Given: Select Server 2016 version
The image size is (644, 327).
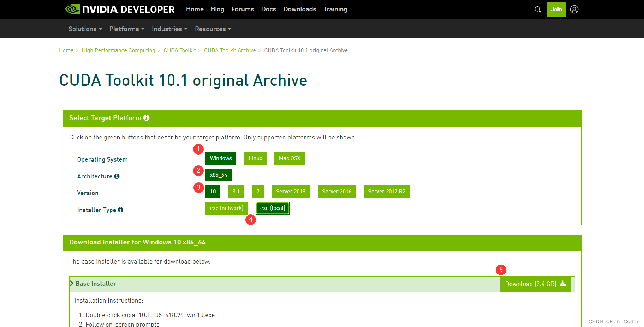Looking at the screenshot, I should 336,192.
